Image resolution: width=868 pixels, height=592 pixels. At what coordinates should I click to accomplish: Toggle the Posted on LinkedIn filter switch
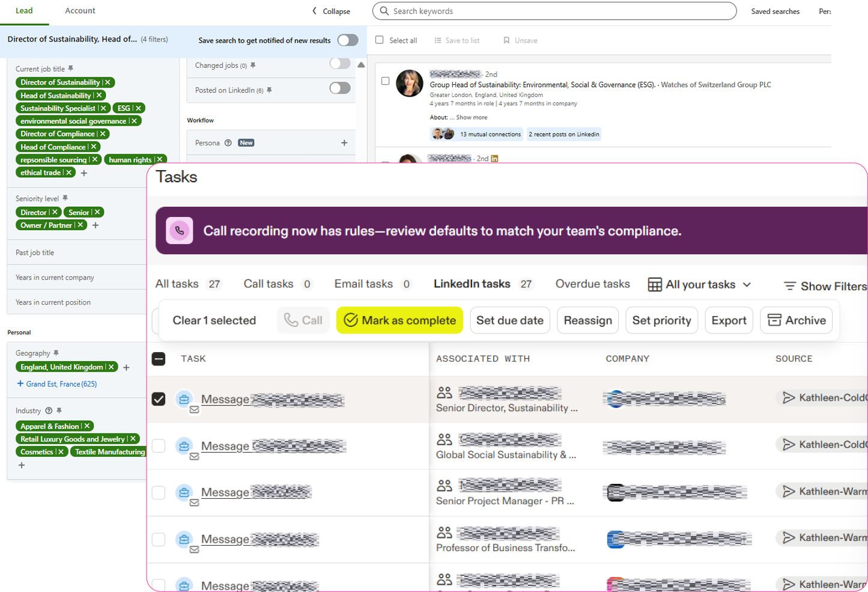pos(340,88)
